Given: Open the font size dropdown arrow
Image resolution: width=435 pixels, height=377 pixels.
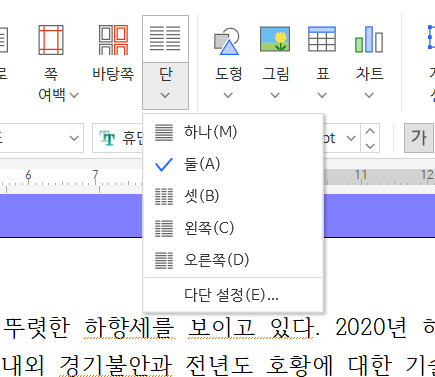Looking at the screenshot, I should tap(351, 138).
